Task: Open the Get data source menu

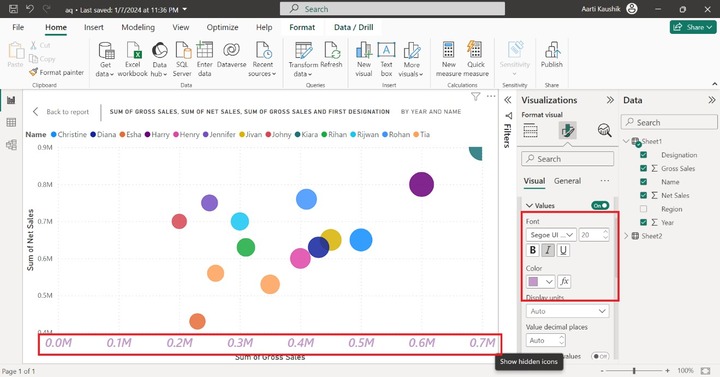Action: (x=105, y=60)
